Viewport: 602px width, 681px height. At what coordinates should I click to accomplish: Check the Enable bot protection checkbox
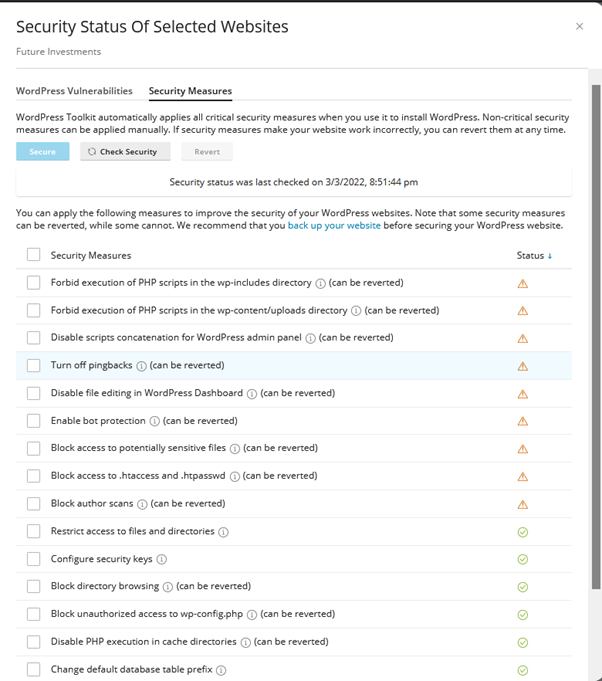[x=34, y=421]
